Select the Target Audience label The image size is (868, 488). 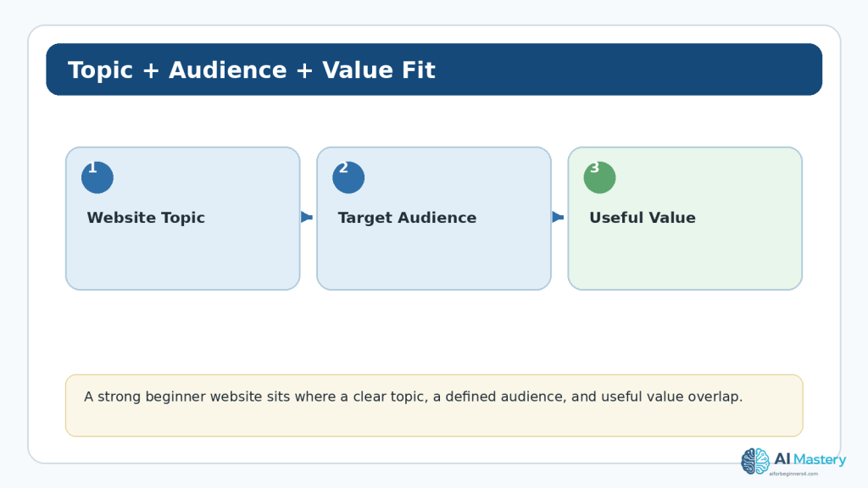tap(407, 218)
